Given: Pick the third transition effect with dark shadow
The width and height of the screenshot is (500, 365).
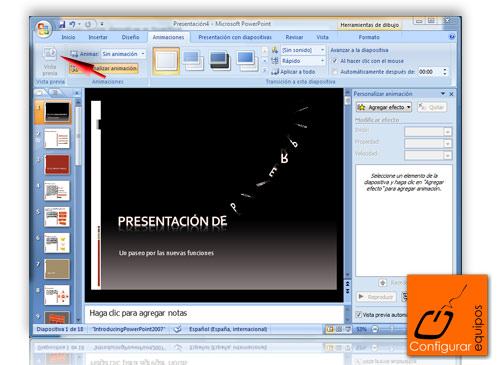Looking at the screenshot, I should [x=220, y=61].
